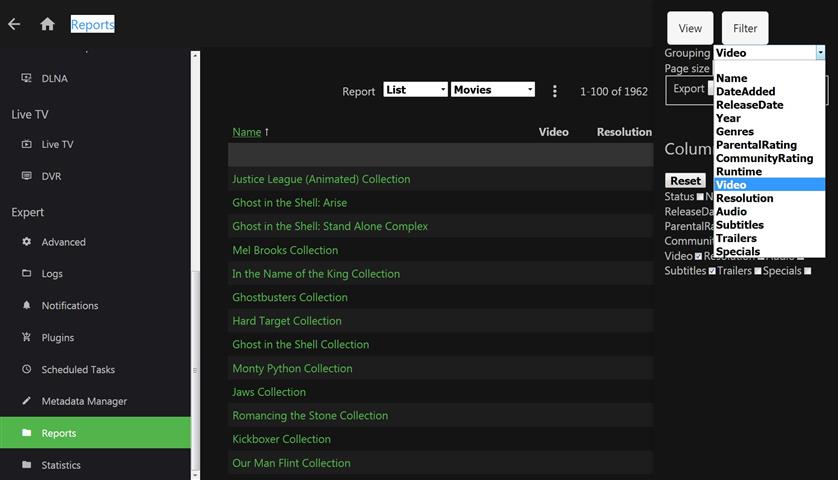
Task: Open the Home page via house icon
Action: click(x=48, y=24)
